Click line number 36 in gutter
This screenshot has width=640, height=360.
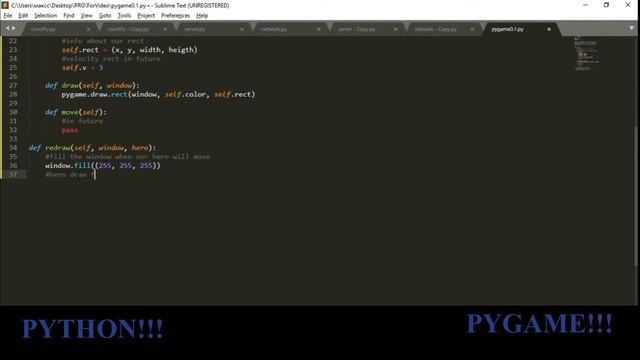tap(13, 166)
